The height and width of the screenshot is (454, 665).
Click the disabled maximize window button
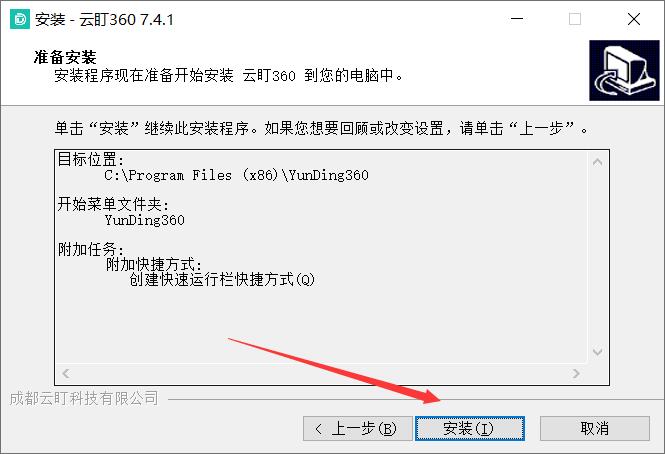tap(575, 19)
